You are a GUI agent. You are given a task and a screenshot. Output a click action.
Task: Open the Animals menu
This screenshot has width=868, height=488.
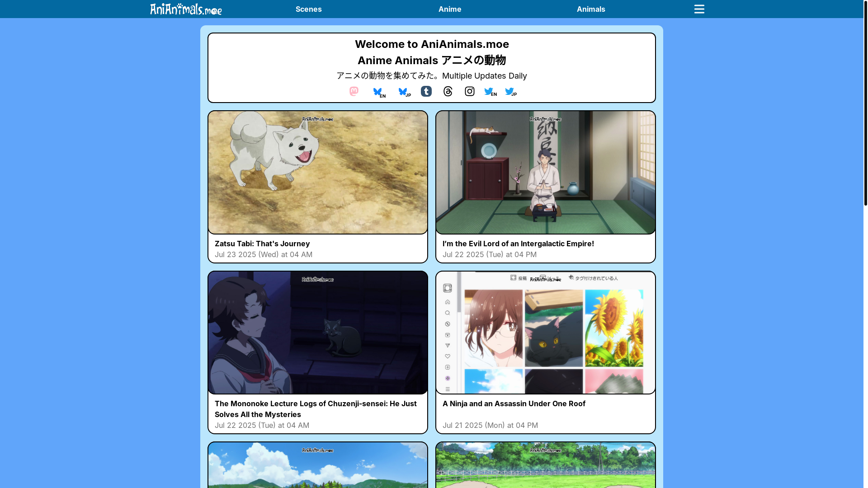pos(591,9)
